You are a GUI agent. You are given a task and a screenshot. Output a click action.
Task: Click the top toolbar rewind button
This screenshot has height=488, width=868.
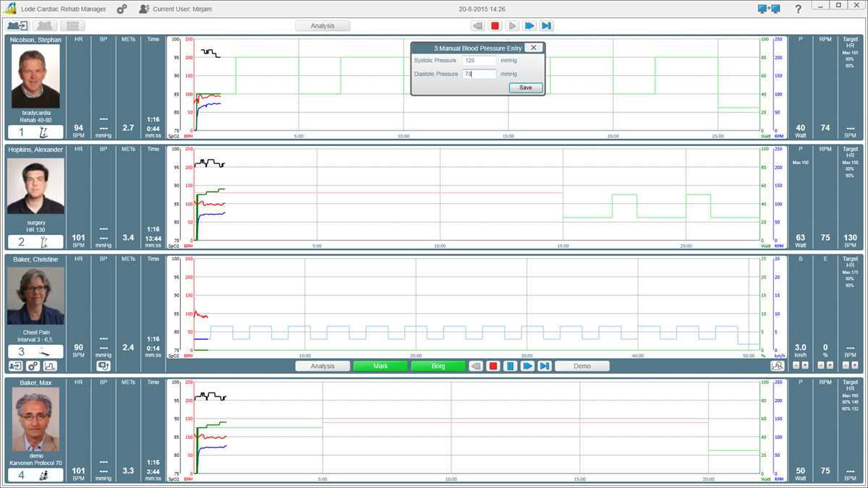click(477, 25)
